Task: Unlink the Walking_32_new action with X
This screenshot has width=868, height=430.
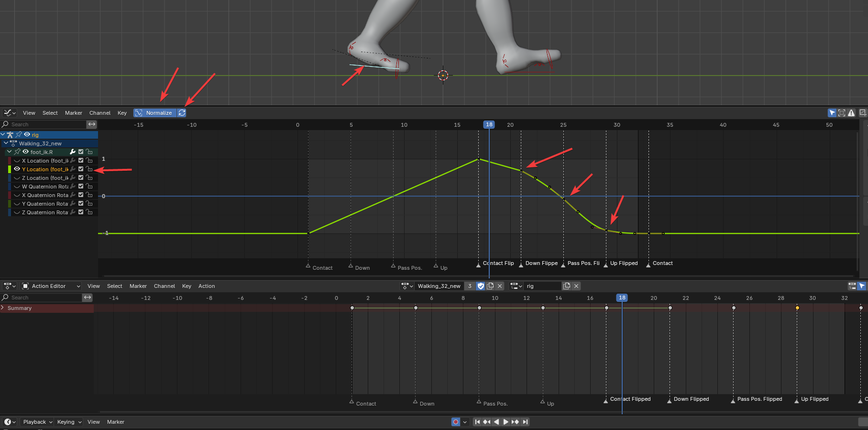Action: [500, 286]
